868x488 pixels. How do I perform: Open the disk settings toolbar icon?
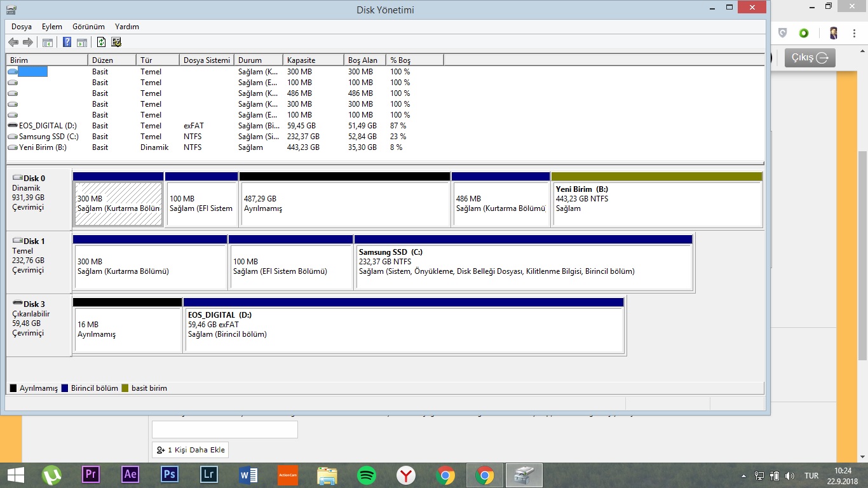(x=116, y=43)
